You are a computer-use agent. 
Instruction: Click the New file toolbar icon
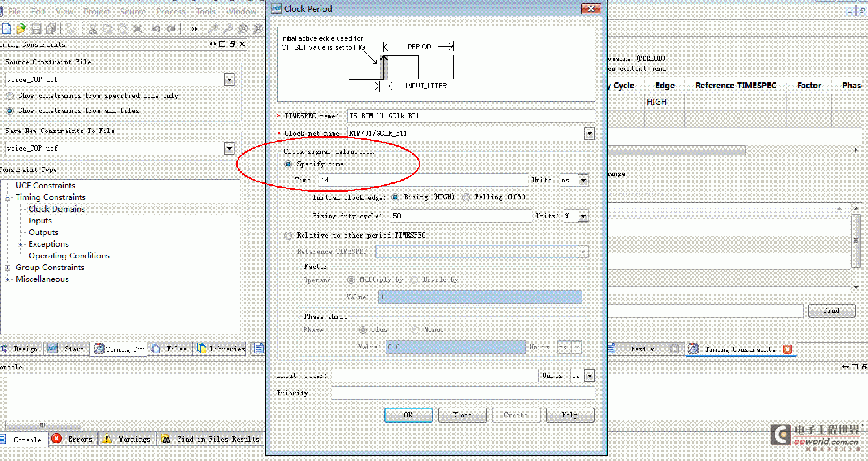[x=6, y=29]
